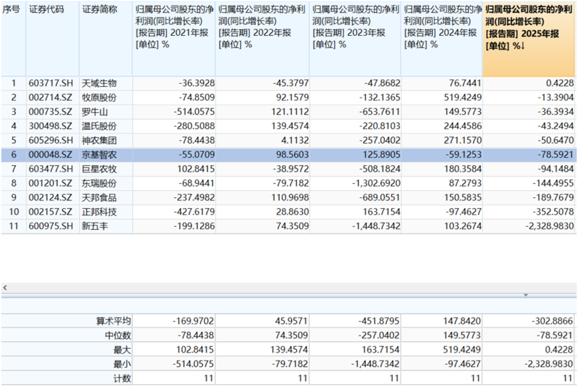Click the value 125.8905 for 京基智农
Screen dimensions: 578x392
(381, 155)
